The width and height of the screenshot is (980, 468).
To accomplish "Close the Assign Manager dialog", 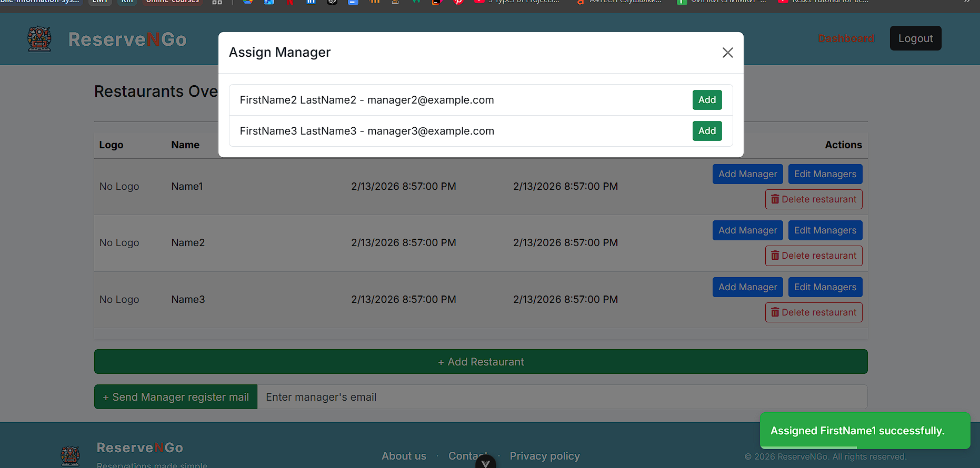I will click(727, 53).
